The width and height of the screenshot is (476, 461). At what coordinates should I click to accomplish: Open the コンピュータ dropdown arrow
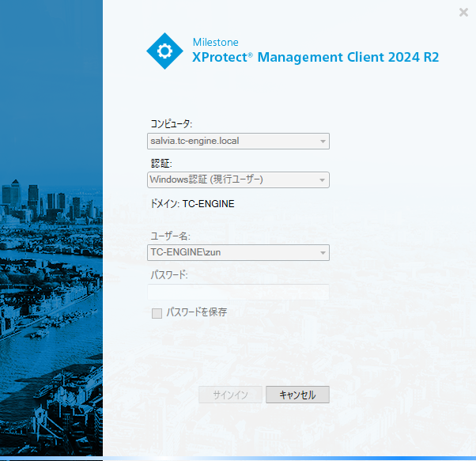[323, 141]
